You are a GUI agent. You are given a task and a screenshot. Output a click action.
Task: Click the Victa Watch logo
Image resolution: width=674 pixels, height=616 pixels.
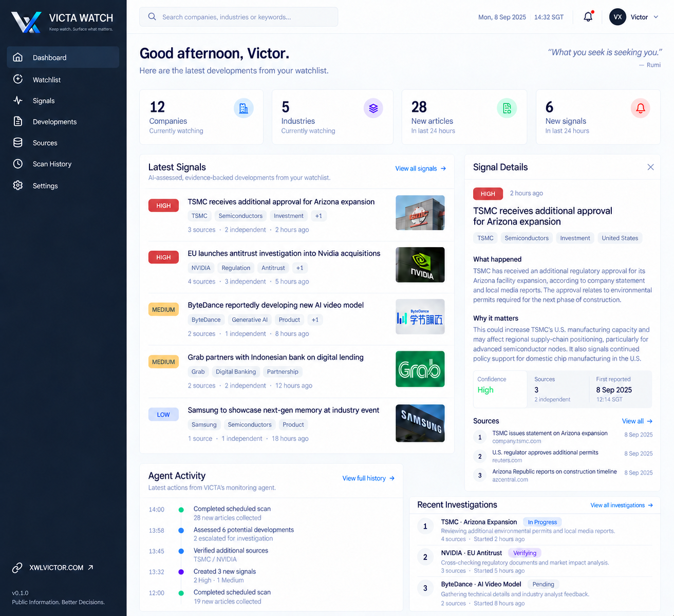coord(27,22)
